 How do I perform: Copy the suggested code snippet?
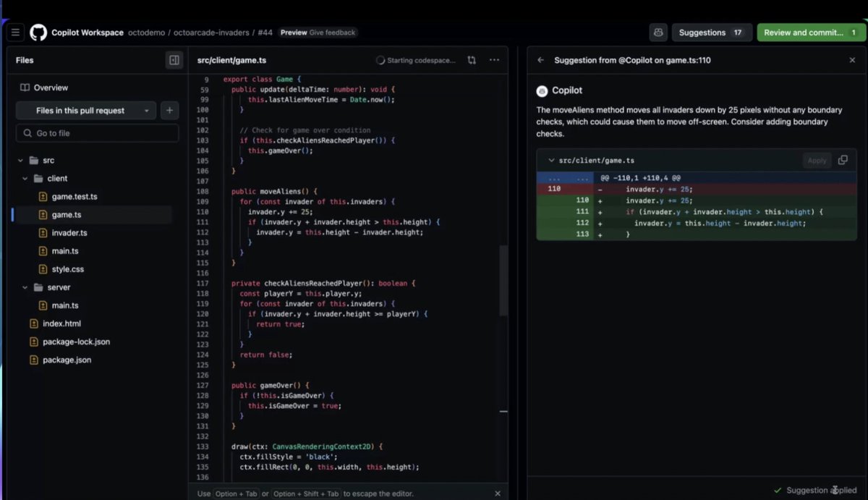(843, 160)
